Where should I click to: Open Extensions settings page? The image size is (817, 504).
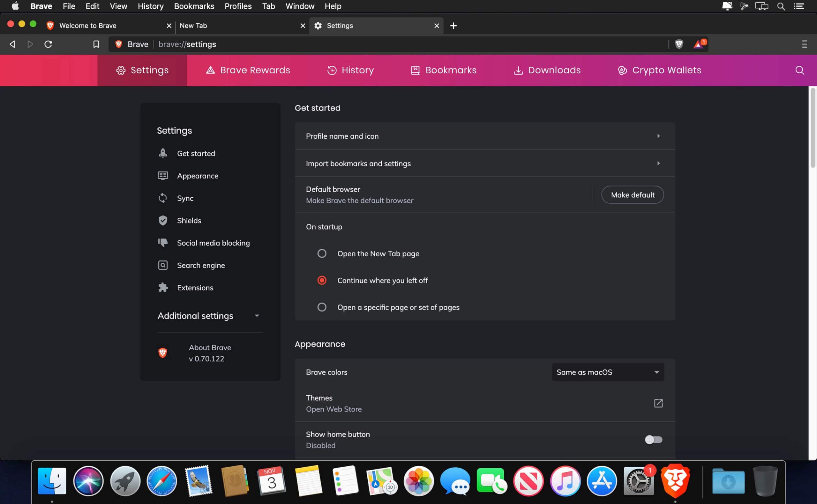coord(196,287)
